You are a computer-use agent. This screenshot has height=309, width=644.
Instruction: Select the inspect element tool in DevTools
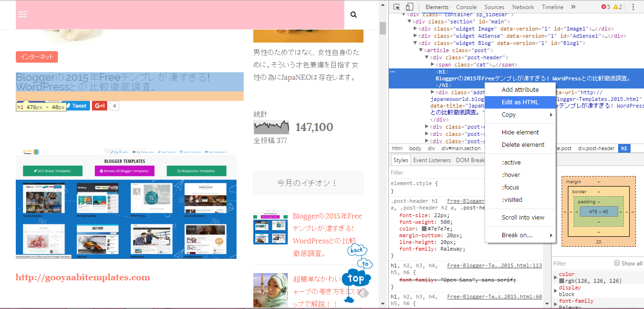click(x=396, y=7)
